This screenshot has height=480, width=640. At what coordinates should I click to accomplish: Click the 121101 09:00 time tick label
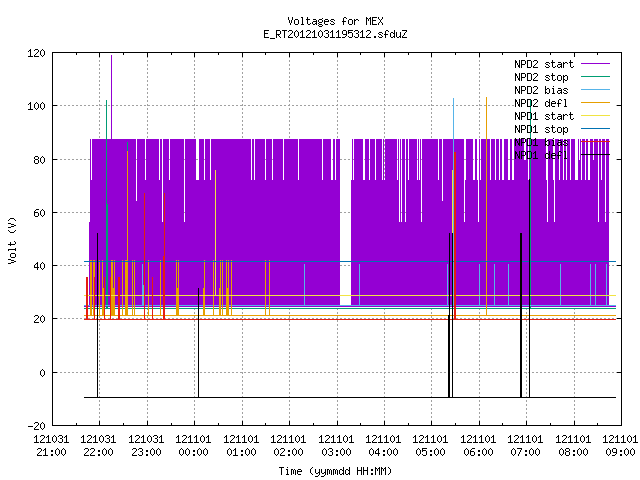click(620, 446)
